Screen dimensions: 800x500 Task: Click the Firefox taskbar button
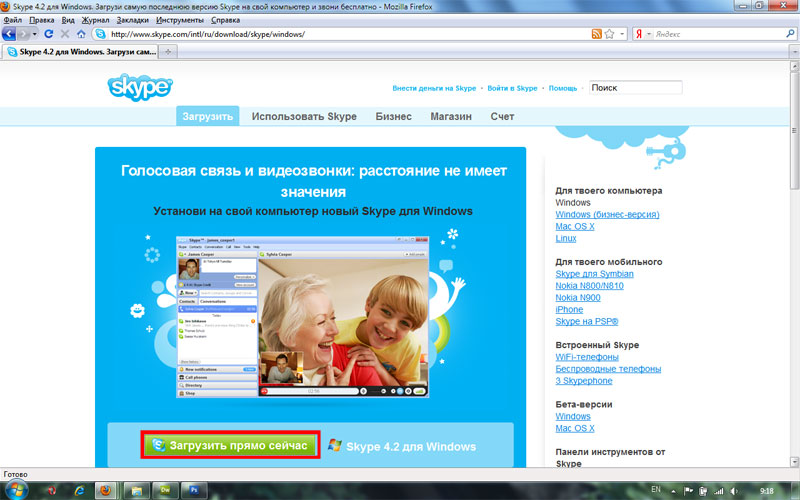click(x=106, y=490)
